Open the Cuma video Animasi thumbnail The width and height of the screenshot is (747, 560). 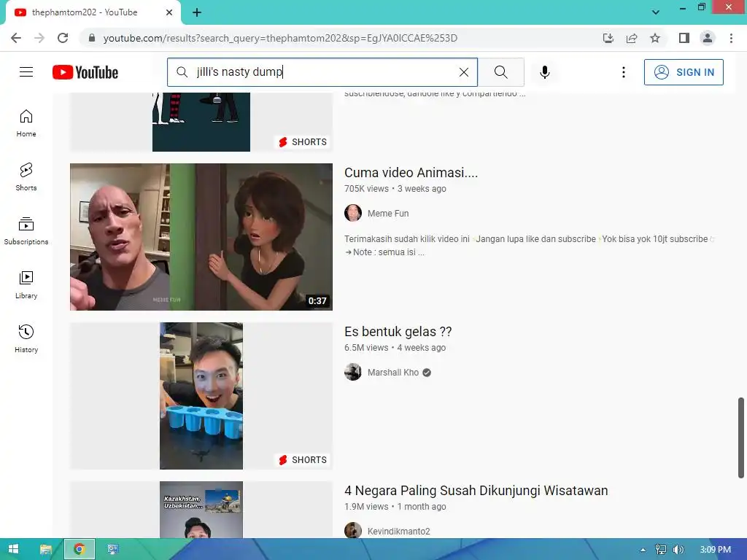[x=201, y=237]
